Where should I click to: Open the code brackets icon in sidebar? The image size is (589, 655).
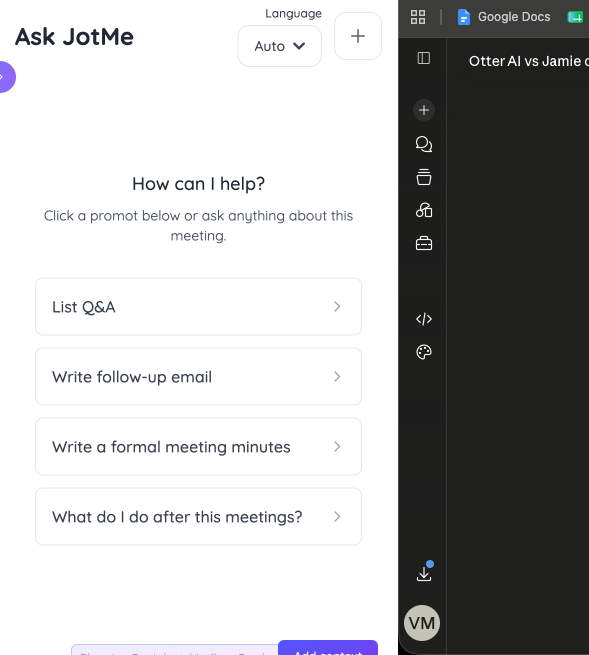pyautogui.click(x=424, y=319)
